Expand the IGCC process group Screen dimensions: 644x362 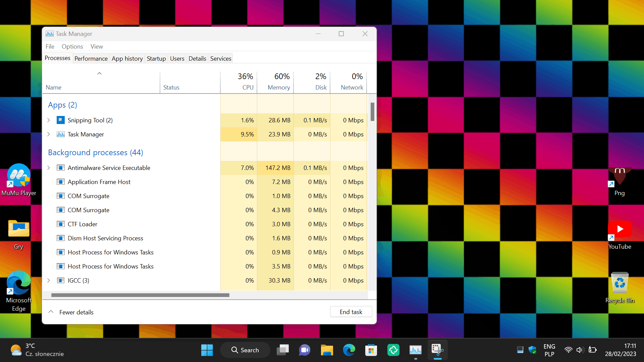pos(49,280)
